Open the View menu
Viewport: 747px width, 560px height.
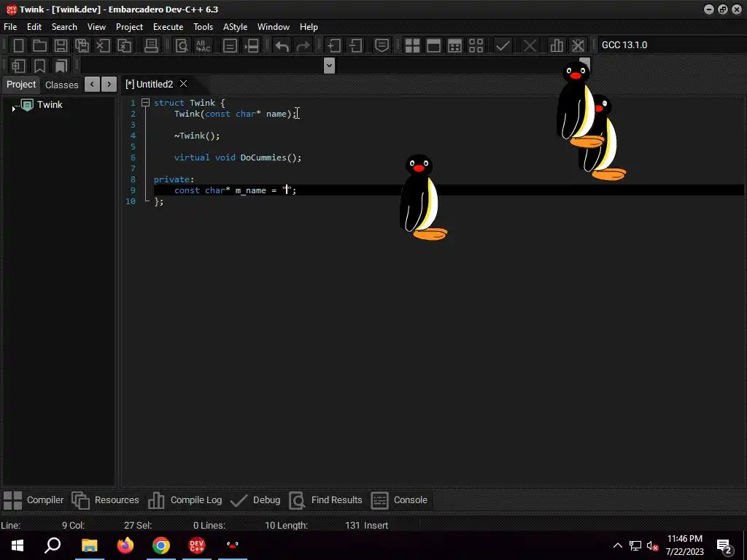96,27
